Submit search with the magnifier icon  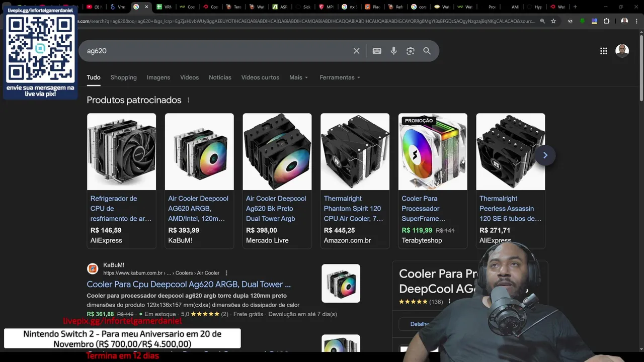pyautogui.click(x=427, y=51)
